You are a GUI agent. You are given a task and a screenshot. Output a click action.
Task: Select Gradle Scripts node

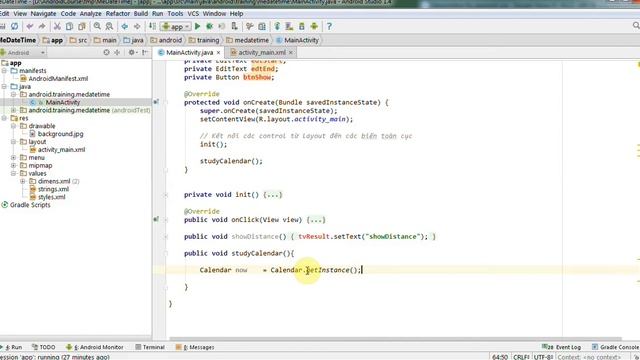pyautogui.click(x=26, y=205)
